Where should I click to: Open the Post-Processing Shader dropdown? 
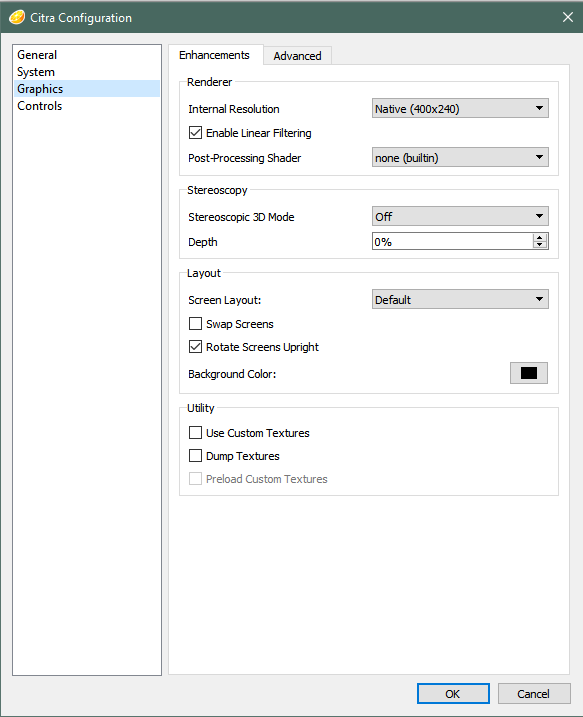pos(460,157)
